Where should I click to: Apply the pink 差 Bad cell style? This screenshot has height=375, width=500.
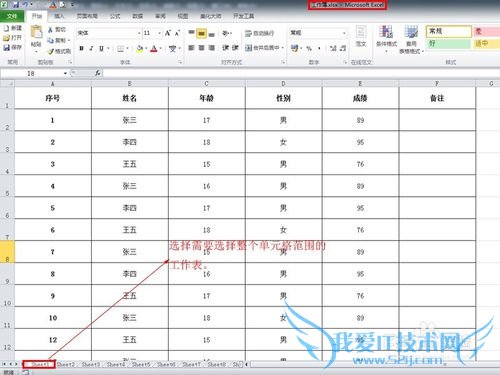pos(486,31)
